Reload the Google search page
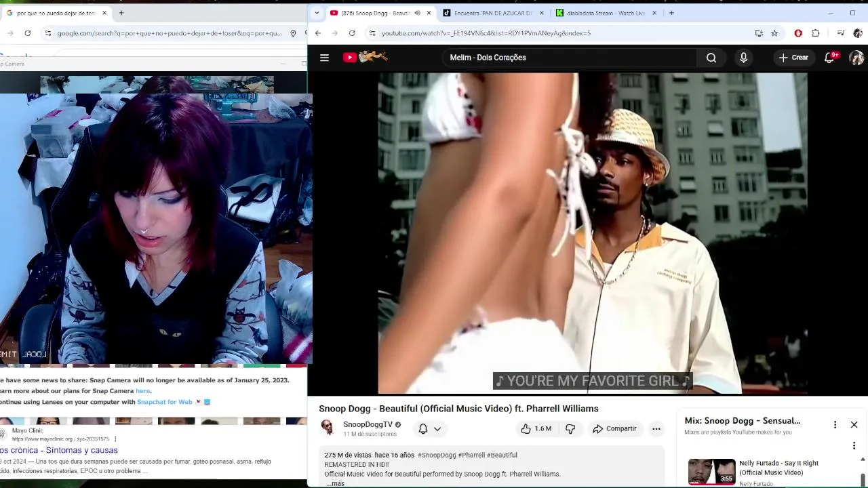The width and height of the screenshot is (868, 488). click(x=27, y=33)
